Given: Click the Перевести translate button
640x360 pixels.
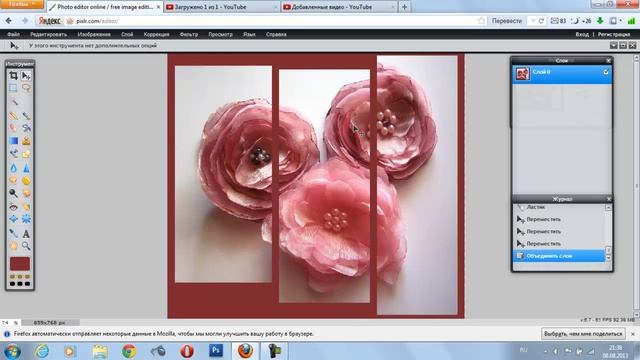Looking at the screenshot, I should (x=507, y=21).
